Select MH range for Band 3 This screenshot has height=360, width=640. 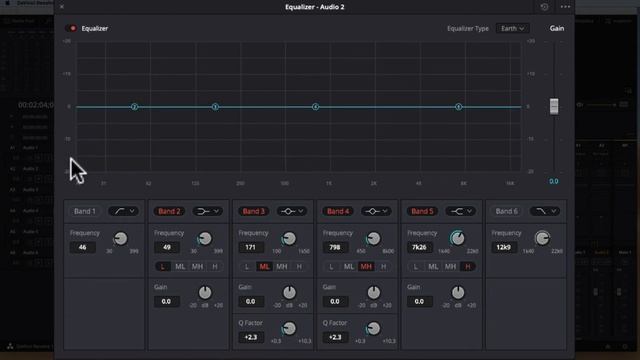pyautogui.click(x=282, y=267)
